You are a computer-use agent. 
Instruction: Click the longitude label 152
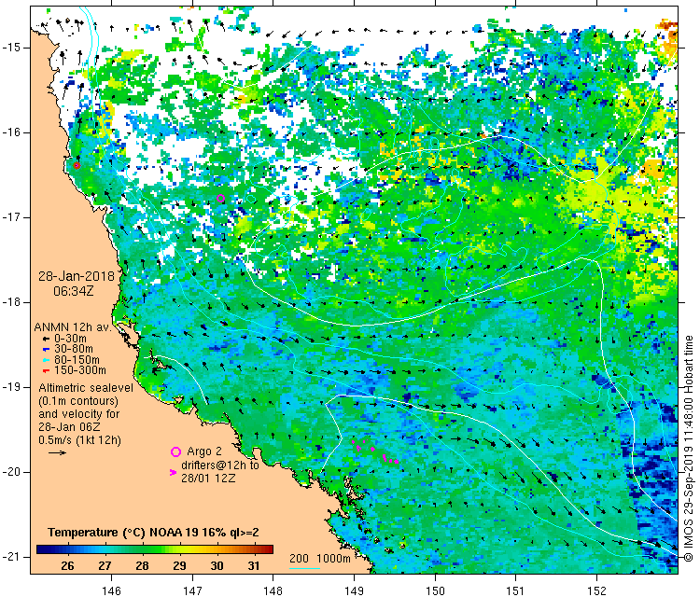[597, 590]
